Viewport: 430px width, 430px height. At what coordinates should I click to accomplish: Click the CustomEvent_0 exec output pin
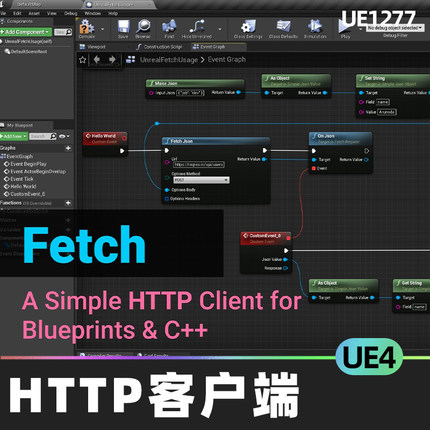coord(286,250)
